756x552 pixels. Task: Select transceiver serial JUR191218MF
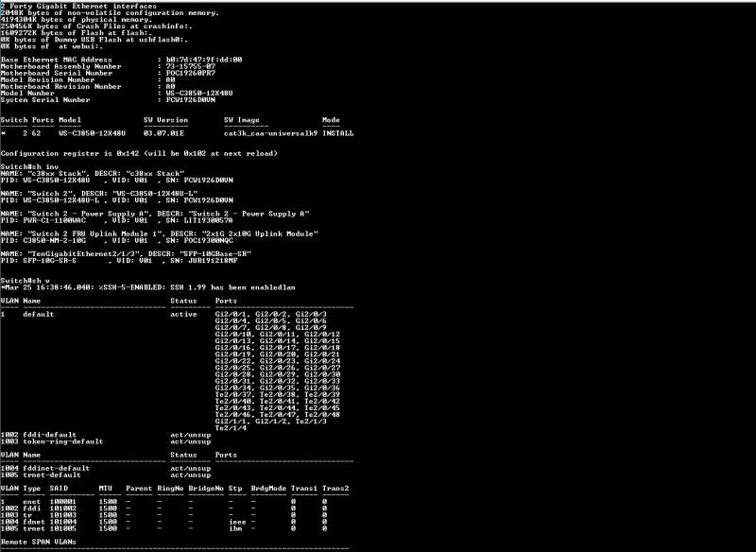[213, 261]
